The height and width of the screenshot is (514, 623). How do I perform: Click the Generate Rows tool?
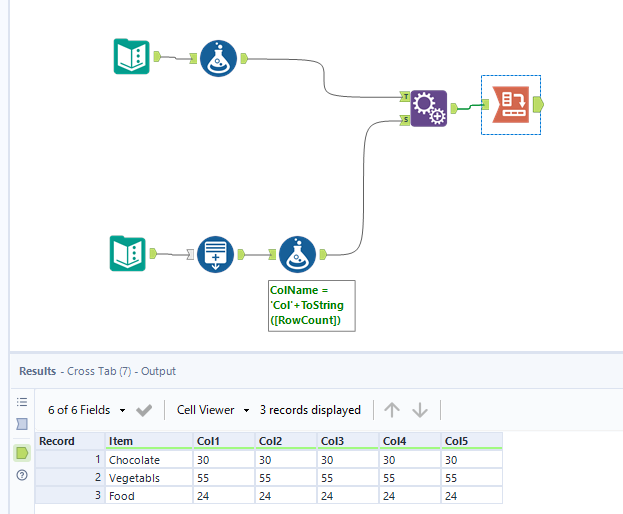(215, 254)
